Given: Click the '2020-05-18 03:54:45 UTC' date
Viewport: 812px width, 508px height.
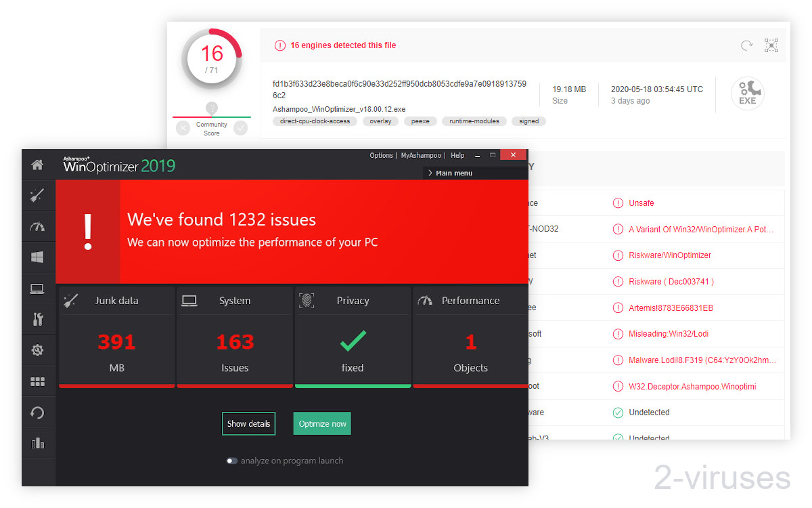Looking at the screenshot, I should [x=656, y=89].
